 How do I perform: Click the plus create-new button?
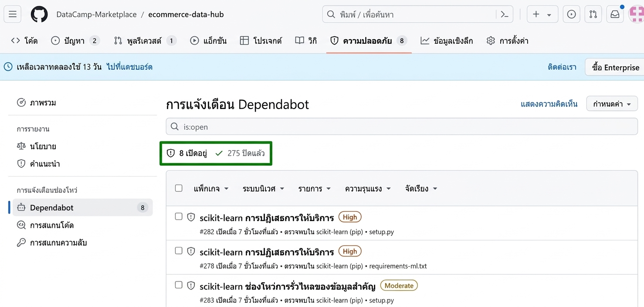[x=536, y=14]
